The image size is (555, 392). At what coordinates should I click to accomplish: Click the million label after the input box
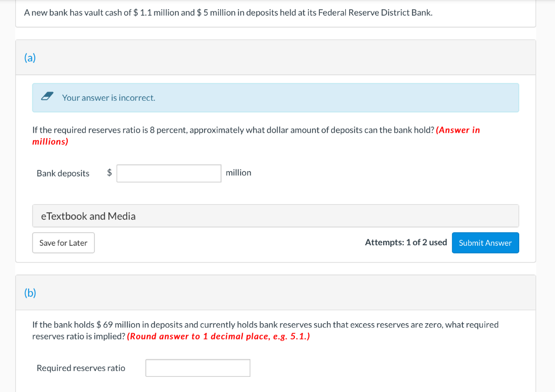[238, 172]
